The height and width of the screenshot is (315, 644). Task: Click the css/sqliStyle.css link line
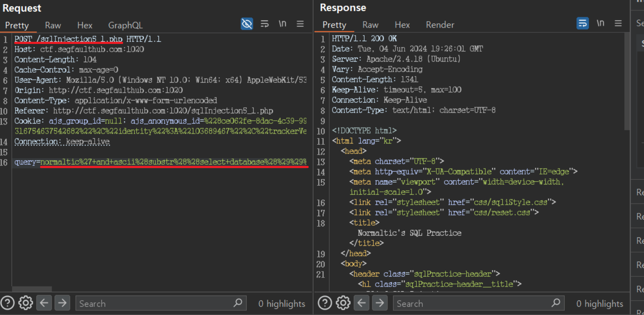453,202
